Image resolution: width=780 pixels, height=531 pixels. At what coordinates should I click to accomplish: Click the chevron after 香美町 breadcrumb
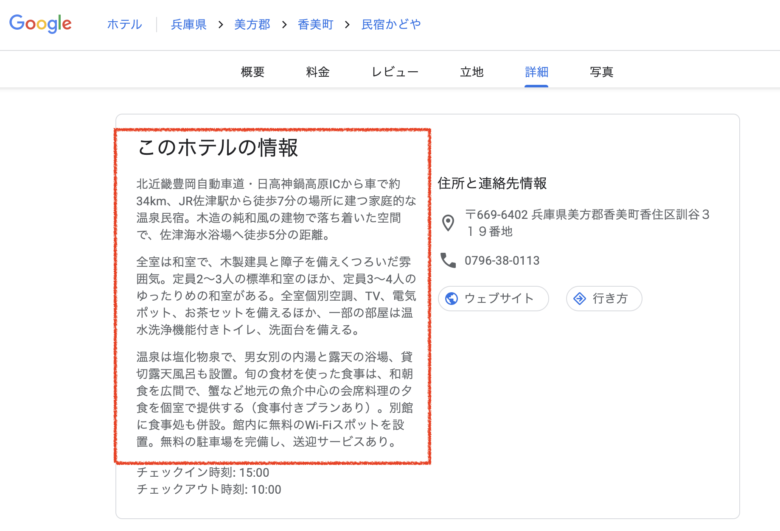pyautogui.click(x=347, y=24)
